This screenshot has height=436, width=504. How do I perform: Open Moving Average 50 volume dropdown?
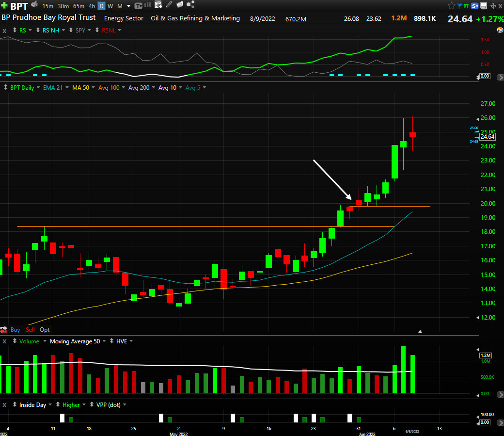[x=104, y=341]
